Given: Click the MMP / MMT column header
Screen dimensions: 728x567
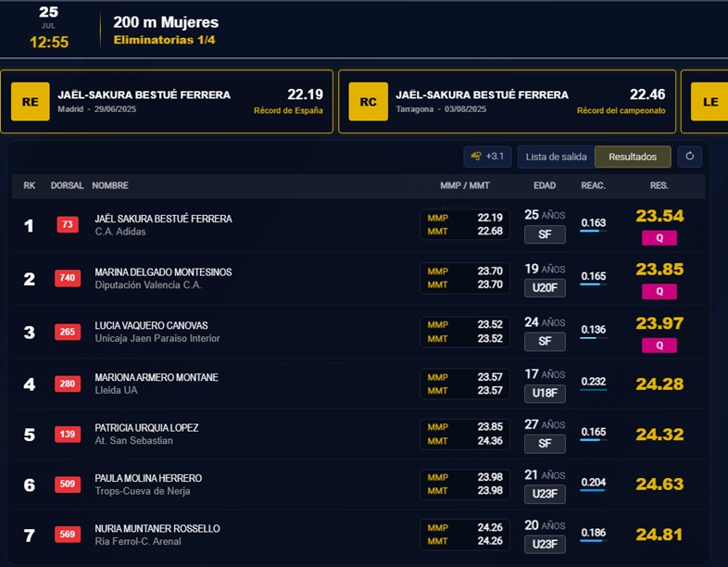Looking at the screenshot, I should point(465,185).
